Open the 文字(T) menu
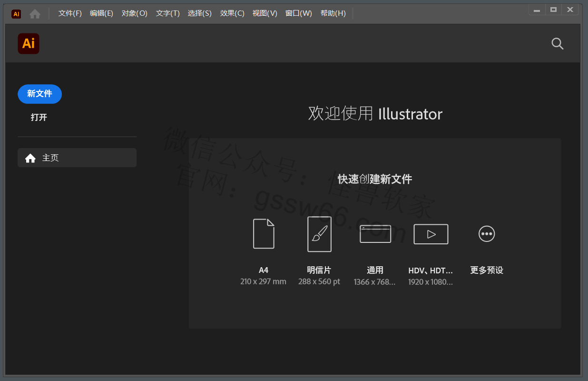 pos(168,13)
